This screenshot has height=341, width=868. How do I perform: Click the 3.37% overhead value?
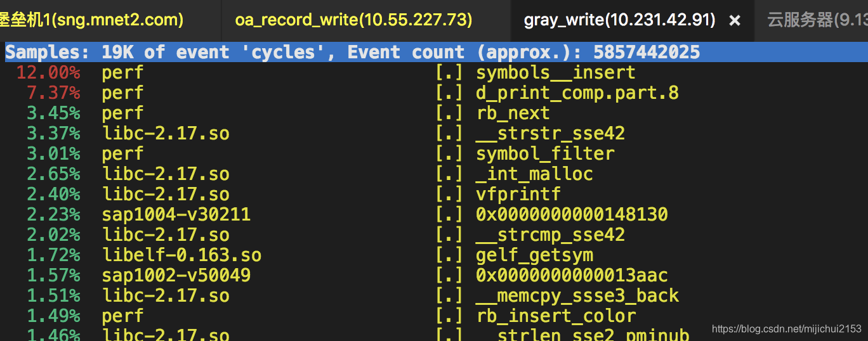click(x=53, y=134)
